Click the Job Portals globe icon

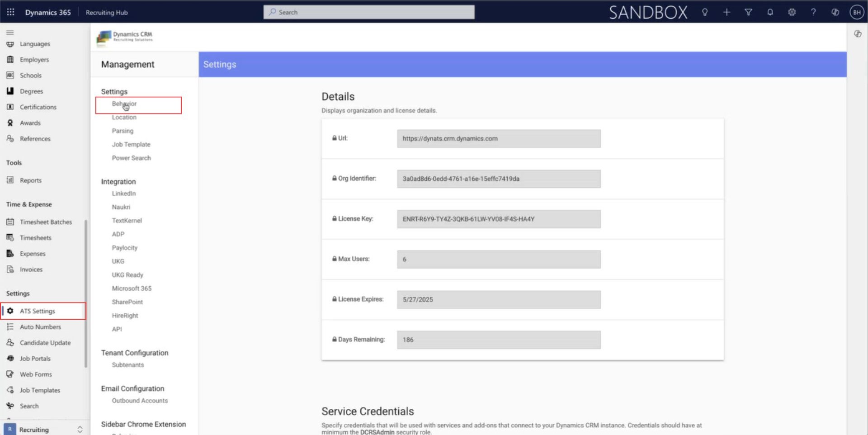click(x=10, y=359)
